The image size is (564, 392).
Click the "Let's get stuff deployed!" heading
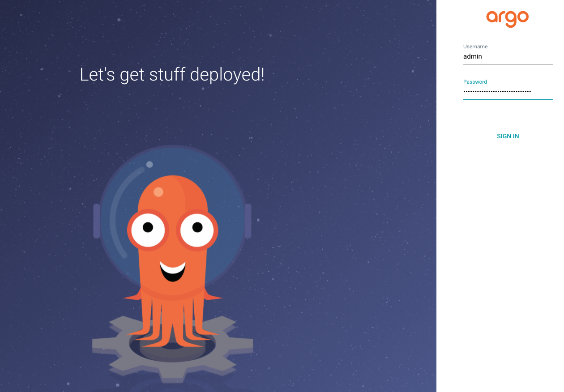172,74
